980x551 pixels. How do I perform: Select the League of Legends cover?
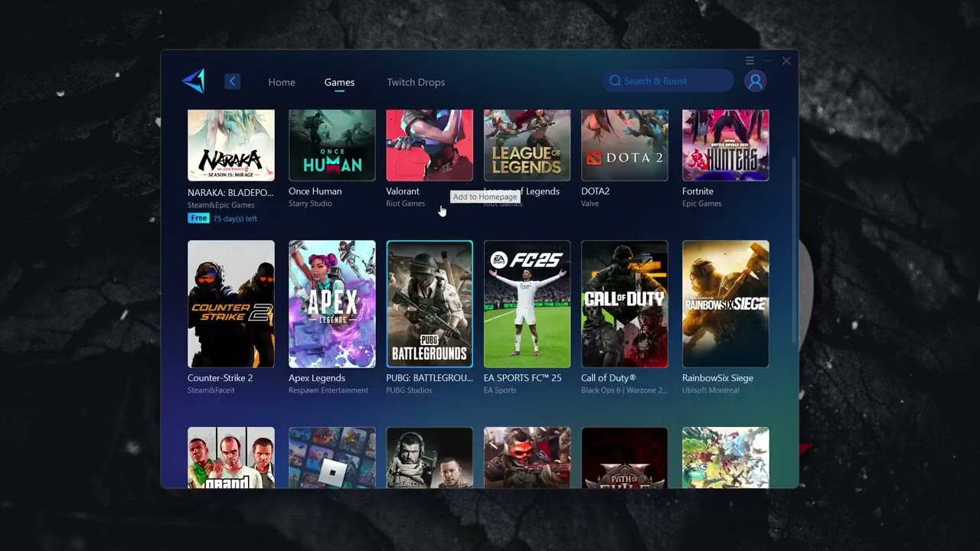pyautogui.click(x=527, y=145)
